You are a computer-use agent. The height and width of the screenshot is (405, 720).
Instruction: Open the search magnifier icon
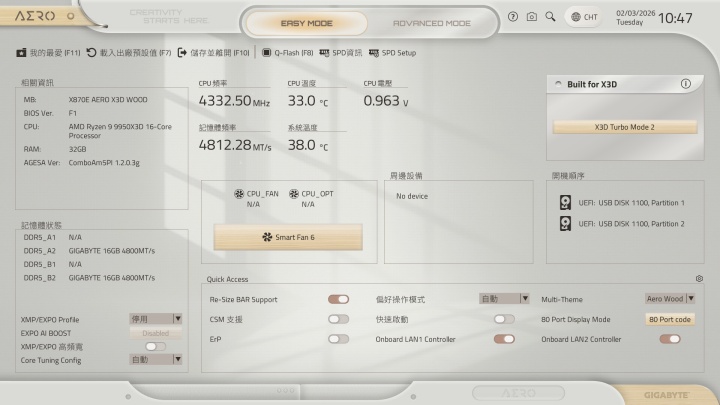pyautogui.click(x=550, y=17)
